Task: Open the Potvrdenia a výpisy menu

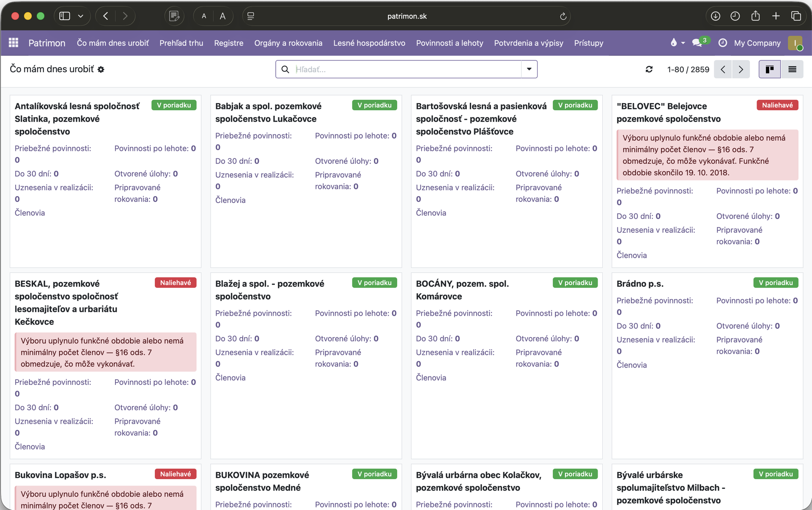Action: (x=529, y=43)
